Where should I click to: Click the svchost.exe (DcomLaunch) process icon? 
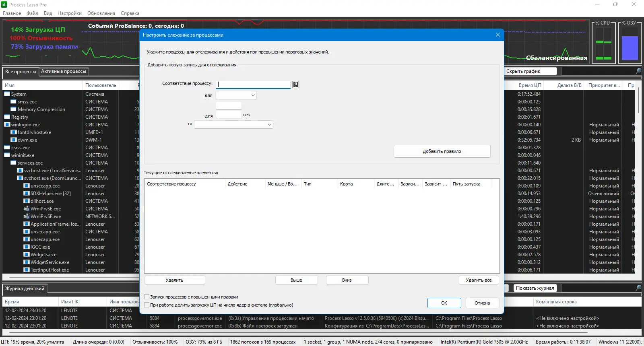(x=20, y=178)
